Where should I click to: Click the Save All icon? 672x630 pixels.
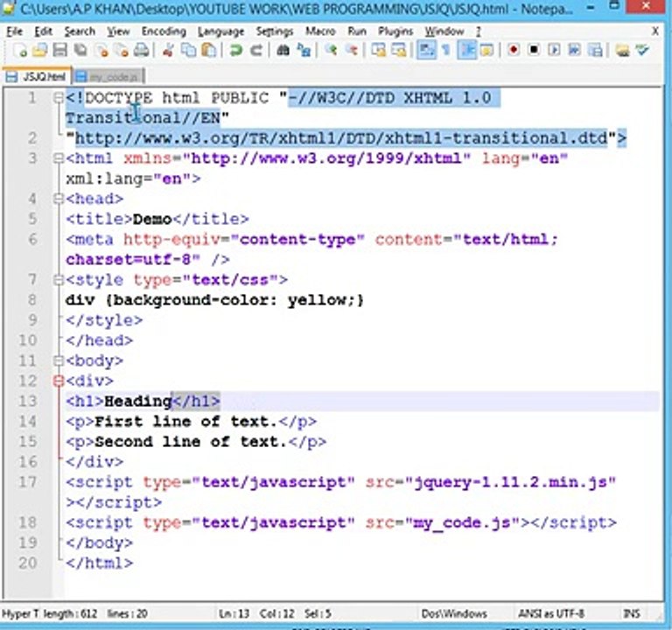pos(80,51)
